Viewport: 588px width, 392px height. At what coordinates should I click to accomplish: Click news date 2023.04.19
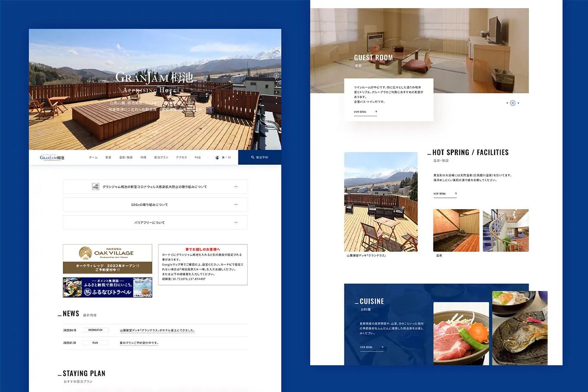[70, 330]
